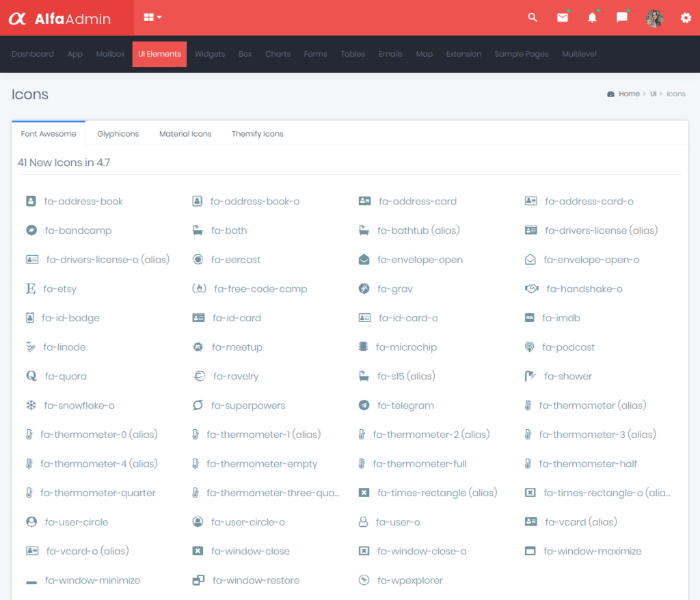Click the user profile avatar photo
Screen dimensions: 700x600
[x=654, y=18]
